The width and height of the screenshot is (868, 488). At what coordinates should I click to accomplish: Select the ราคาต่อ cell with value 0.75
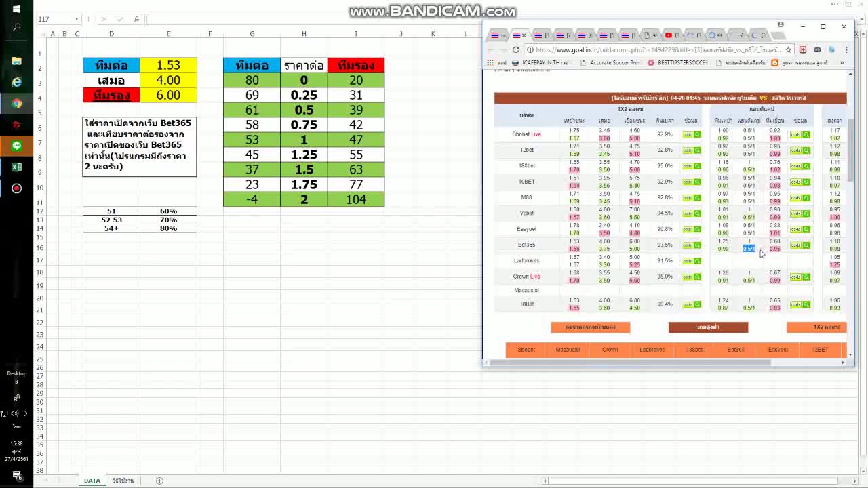[x=304, y=125]
